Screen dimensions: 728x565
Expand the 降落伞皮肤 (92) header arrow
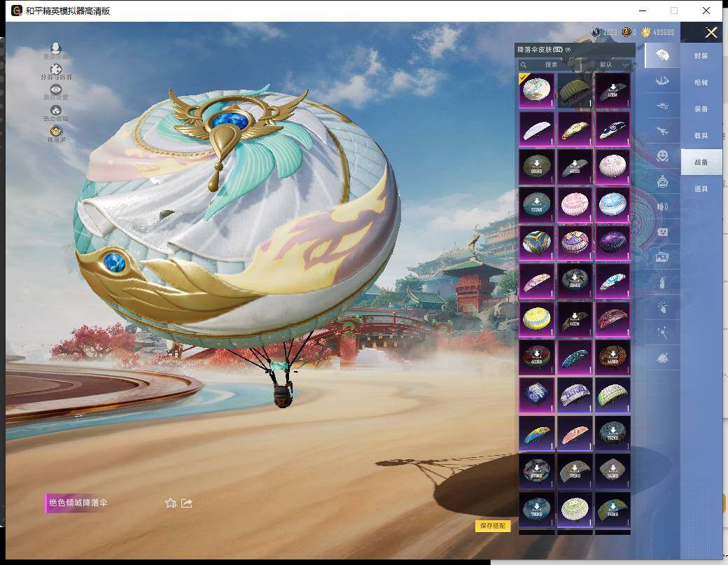[x=568, y=50]
